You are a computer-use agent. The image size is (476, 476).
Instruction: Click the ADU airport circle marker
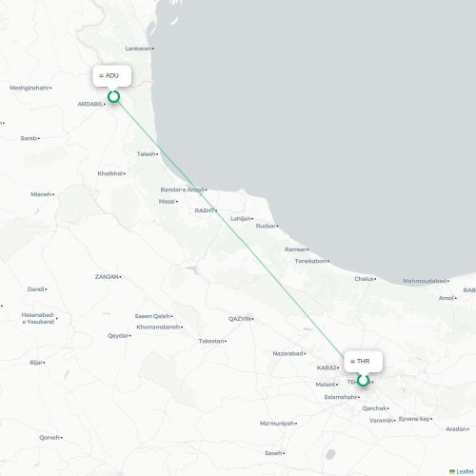[x=113, y=96]
